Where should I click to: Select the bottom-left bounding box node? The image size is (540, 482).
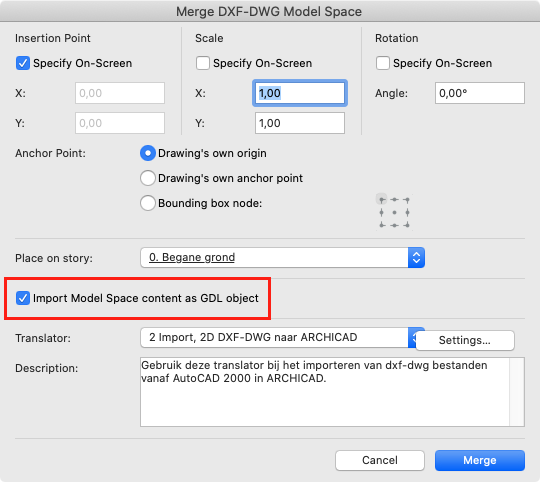point(382,225)
